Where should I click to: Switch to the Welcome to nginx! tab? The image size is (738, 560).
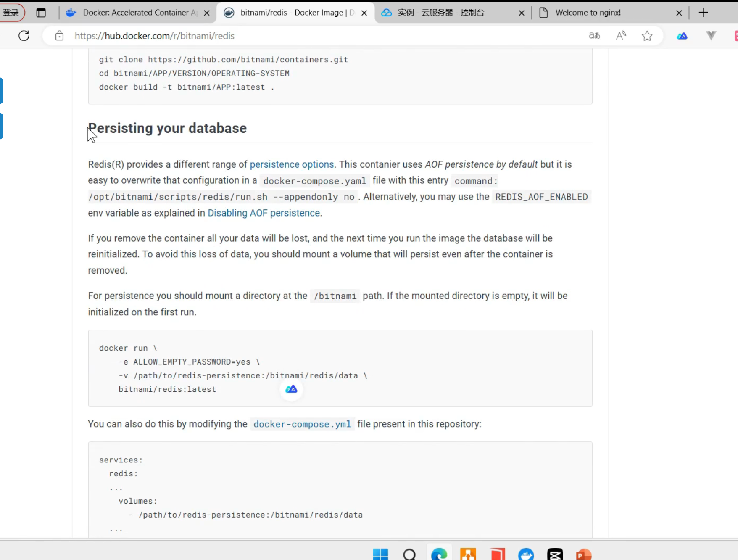[x=610, y=13]
